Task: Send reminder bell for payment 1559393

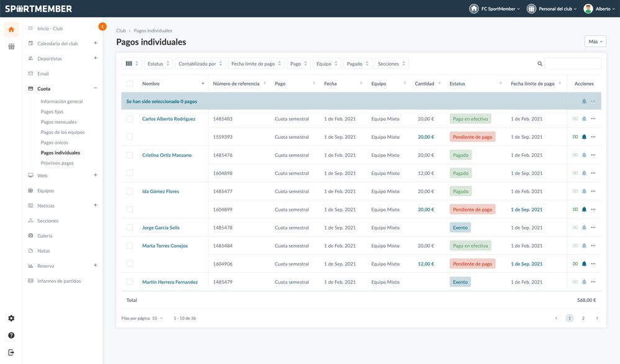Action: pos(584,137)
